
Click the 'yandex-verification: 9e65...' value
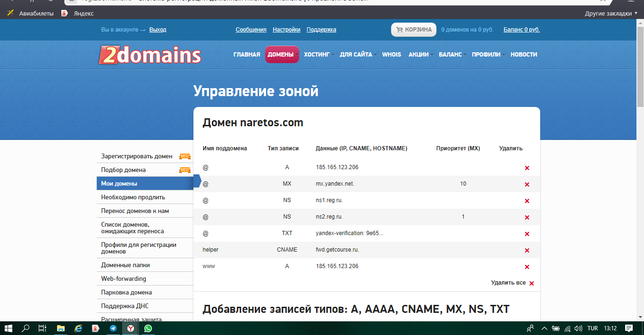coord(350,233)
